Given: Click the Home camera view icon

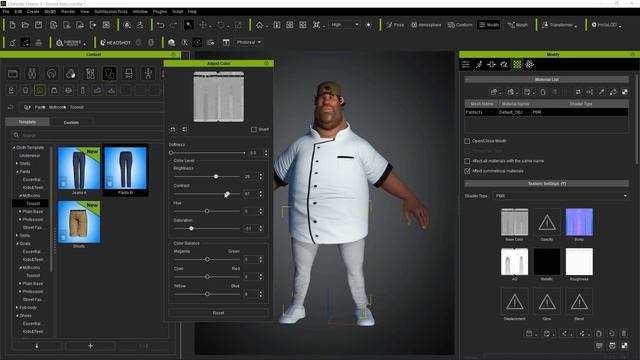Looking at the screenshot, I should click(259, 25).
